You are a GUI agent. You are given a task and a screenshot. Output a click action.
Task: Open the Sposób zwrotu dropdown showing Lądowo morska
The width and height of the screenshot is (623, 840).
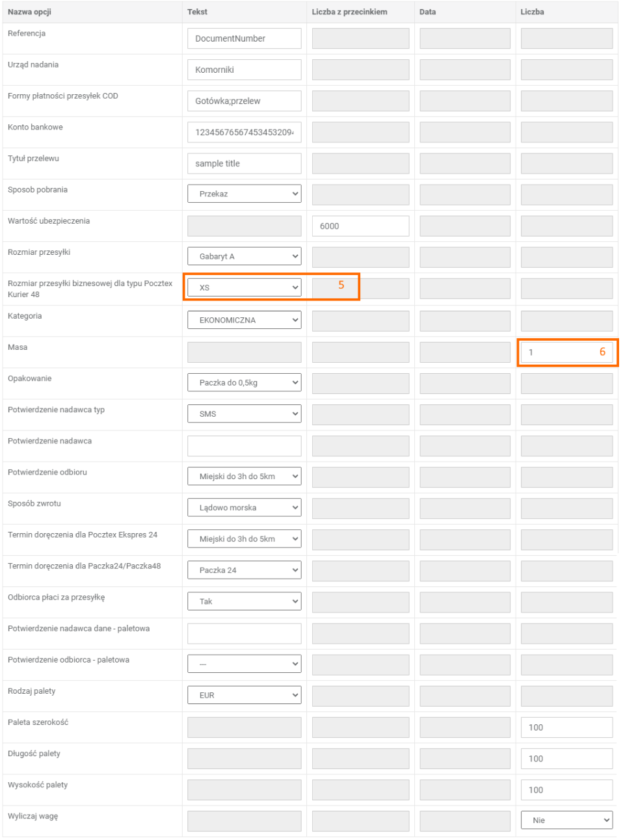coord(244,507)
